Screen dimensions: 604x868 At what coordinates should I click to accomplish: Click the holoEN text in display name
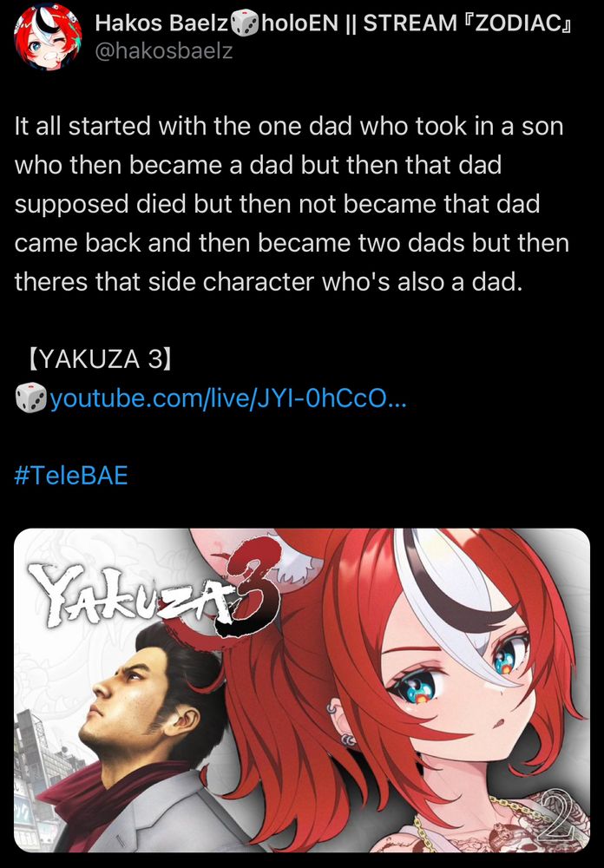299,23
